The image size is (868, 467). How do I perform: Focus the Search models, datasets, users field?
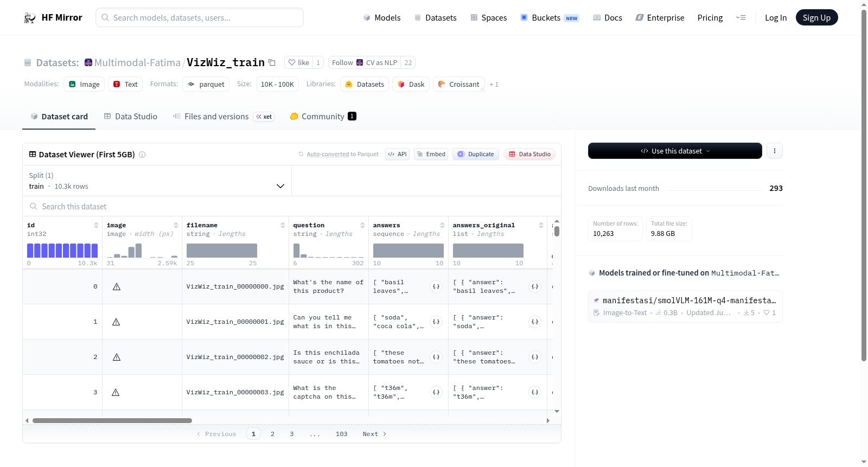(200, 18)
